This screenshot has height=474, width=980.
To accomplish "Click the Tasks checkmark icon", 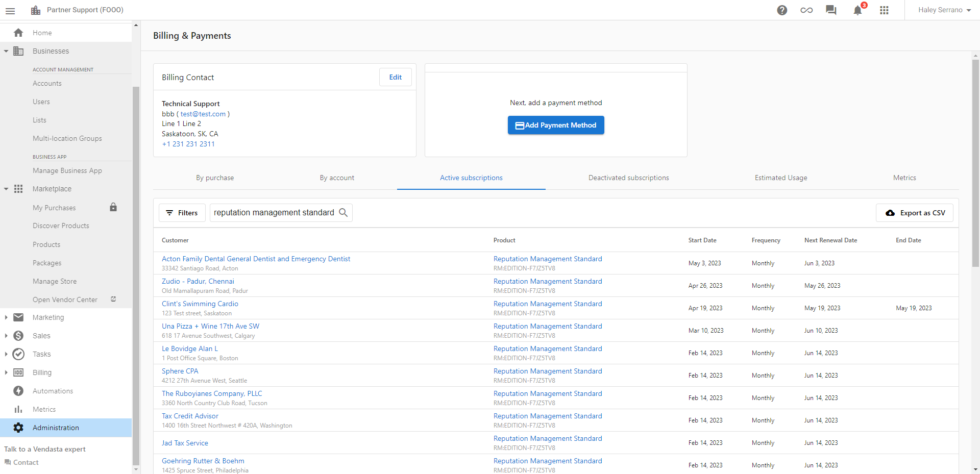I will [x=18, y=354].
